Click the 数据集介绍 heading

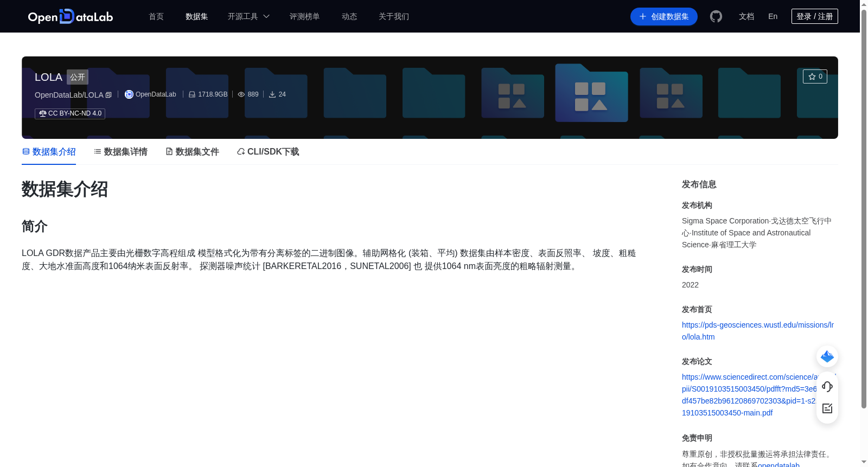(x=65, y=189)
